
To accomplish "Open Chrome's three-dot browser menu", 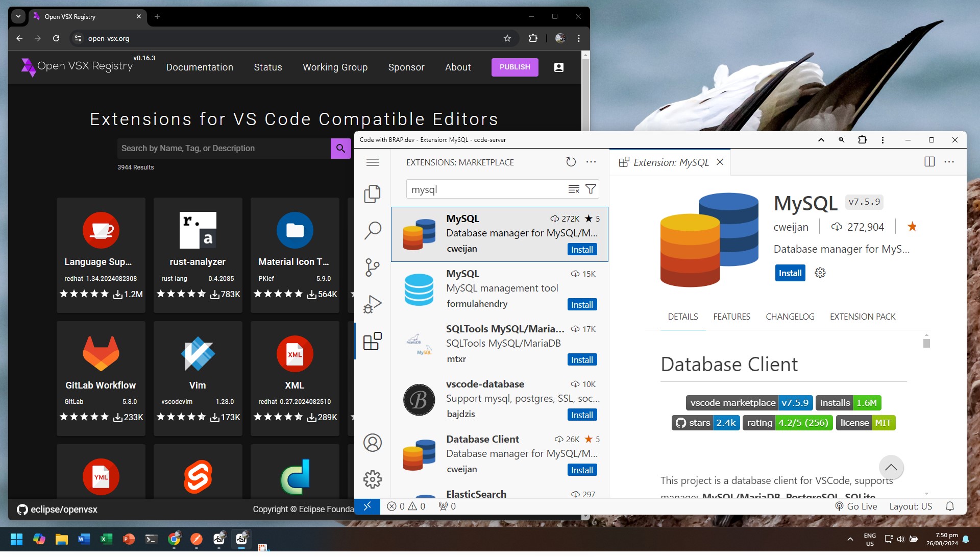I will tap(578, 38).
